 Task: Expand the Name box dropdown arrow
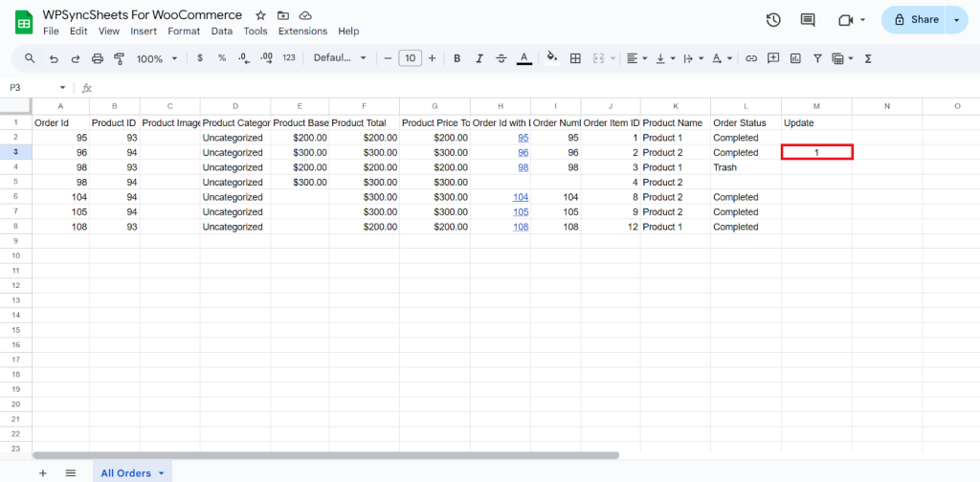point(62,88)
